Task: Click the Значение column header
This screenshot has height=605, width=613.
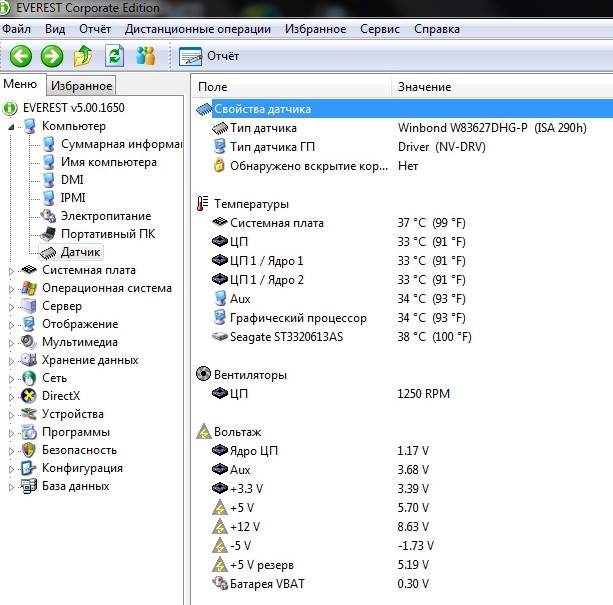Action: coord(425,87)
